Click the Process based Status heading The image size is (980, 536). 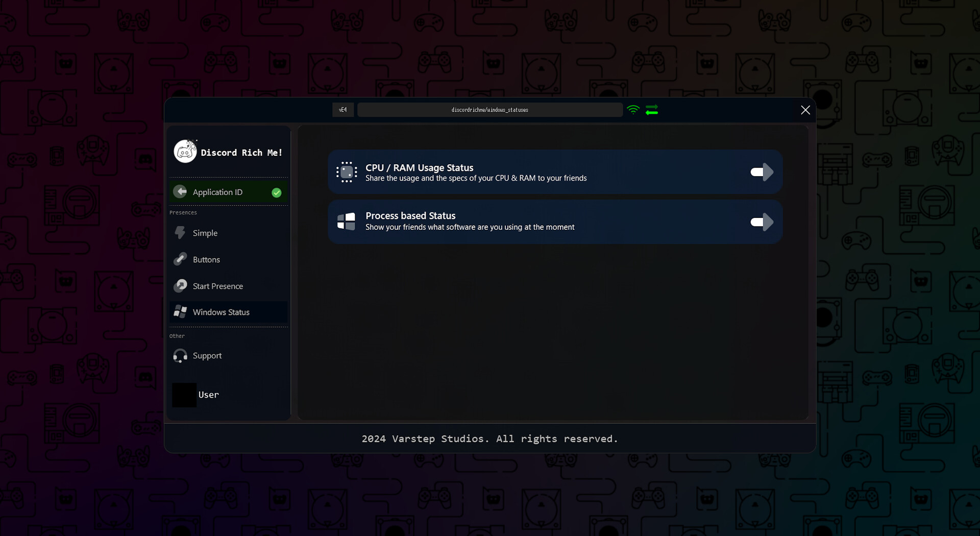click(x=410, y=215)
